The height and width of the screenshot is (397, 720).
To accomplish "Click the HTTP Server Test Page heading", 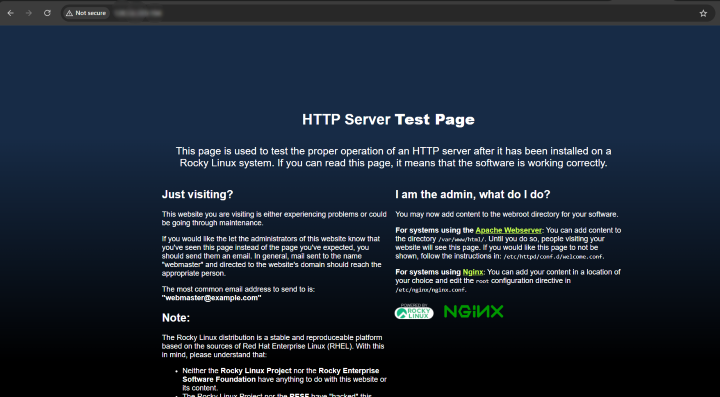I will pos(388,120).
